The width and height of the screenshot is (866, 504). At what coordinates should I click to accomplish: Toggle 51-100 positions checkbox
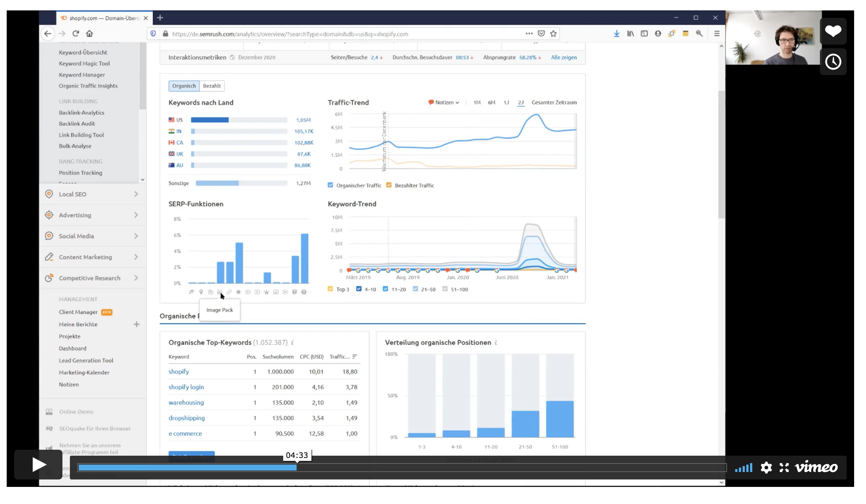coord(445,289)
